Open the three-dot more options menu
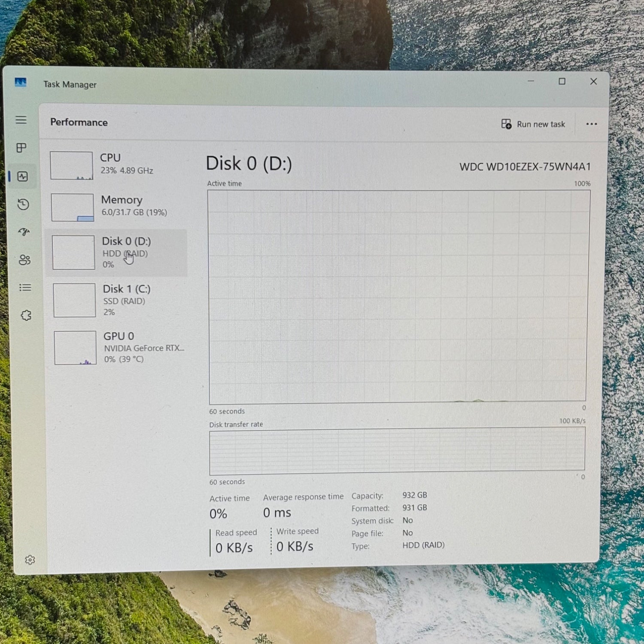This screenshot has width=644, height=644. point(592,124)
